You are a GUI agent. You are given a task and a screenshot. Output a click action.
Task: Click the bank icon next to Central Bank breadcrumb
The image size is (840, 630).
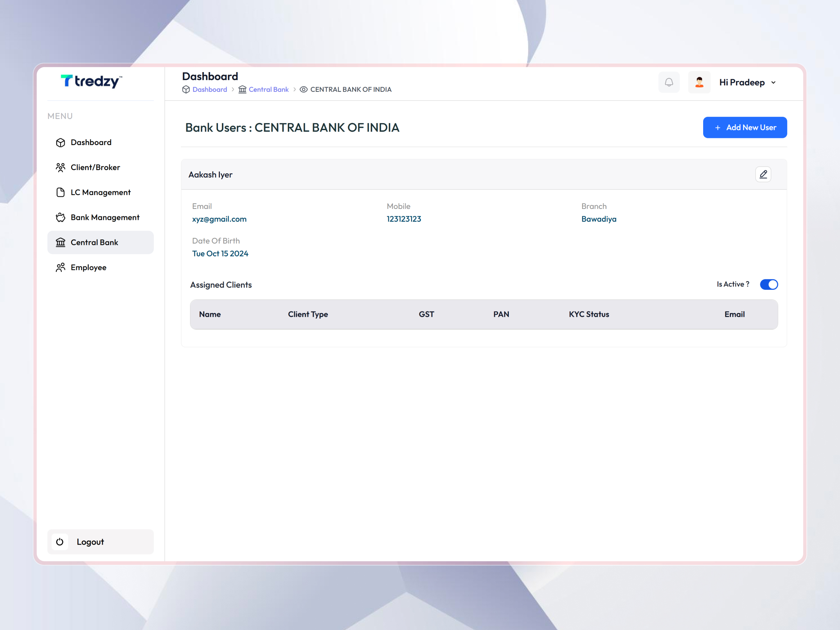[242, 89]
